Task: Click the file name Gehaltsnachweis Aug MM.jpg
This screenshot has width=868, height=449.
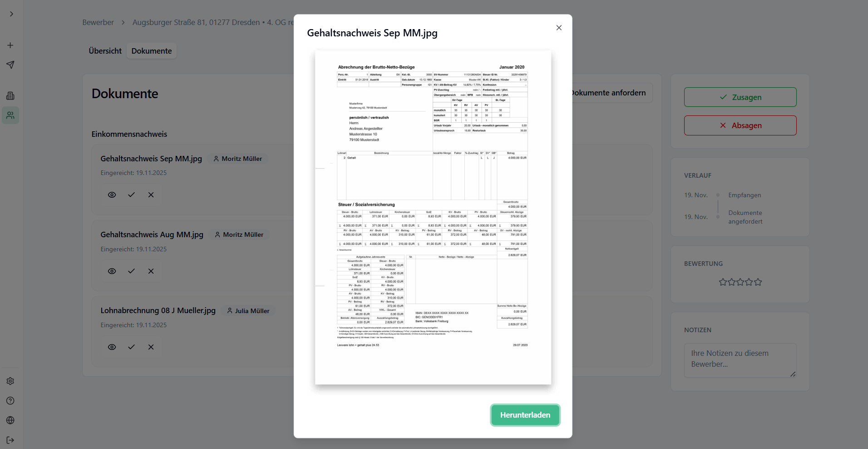Action: tap(152, 234)
